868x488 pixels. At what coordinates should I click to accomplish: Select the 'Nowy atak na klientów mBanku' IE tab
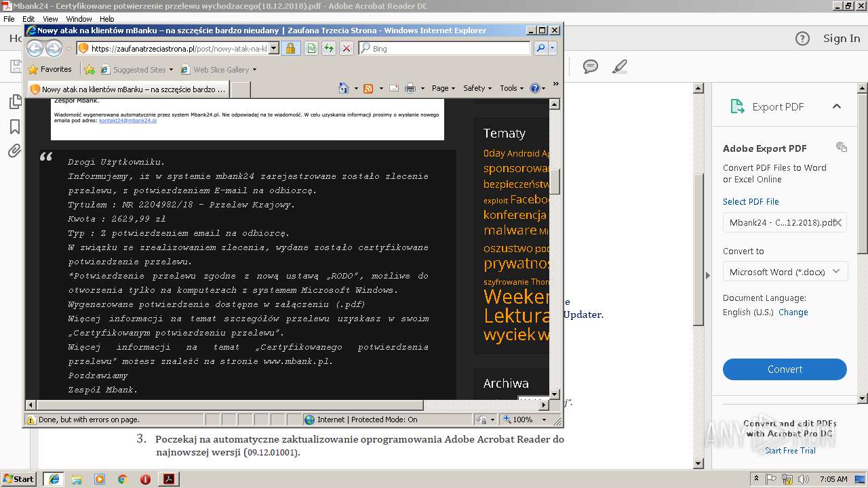click(x=128, y=89)
